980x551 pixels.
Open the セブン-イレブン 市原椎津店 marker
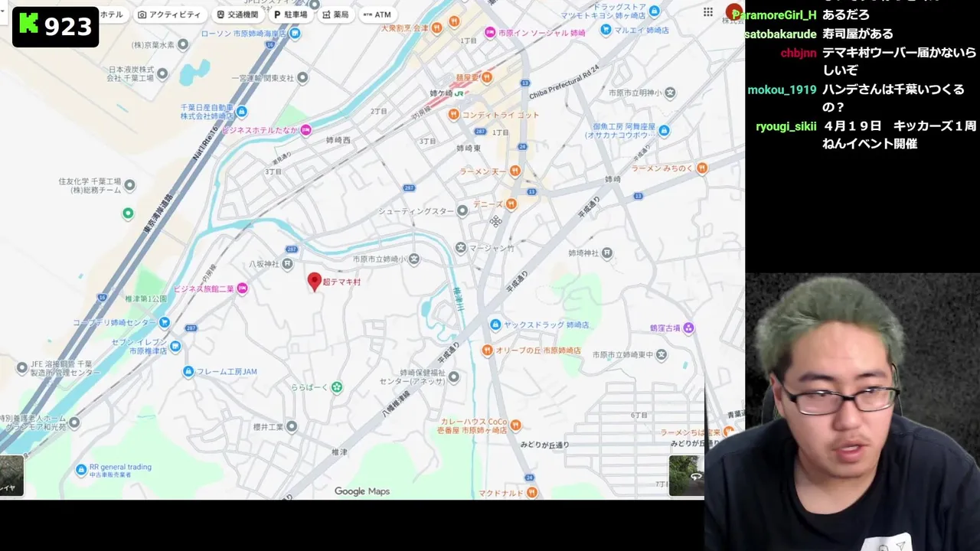(x=175, y=346)
